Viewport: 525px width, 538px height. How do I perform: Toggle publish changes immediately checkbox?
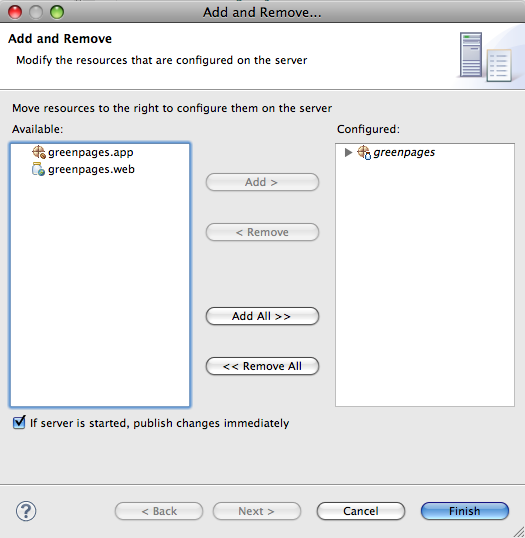19,423
